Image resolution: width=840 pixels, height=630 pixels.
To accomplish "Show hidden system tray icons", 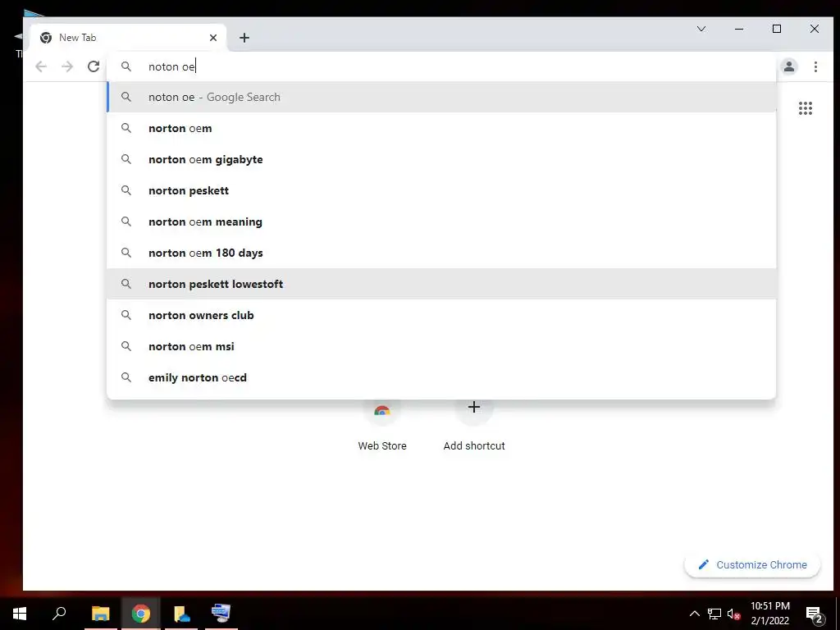I will coord(694,614).
